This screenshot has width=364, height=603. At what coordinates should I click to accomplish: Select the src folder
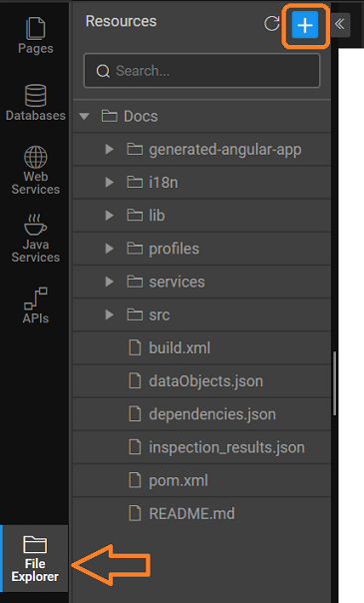[x=201, y=314]
